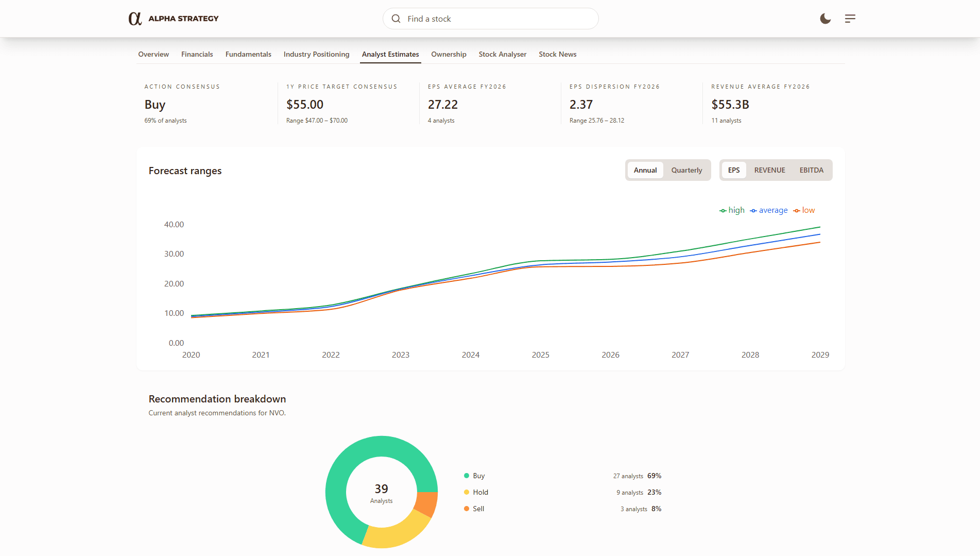Click the green Buy legend dot
This screenshot has width=980, height=556.
tap(467, 476)
